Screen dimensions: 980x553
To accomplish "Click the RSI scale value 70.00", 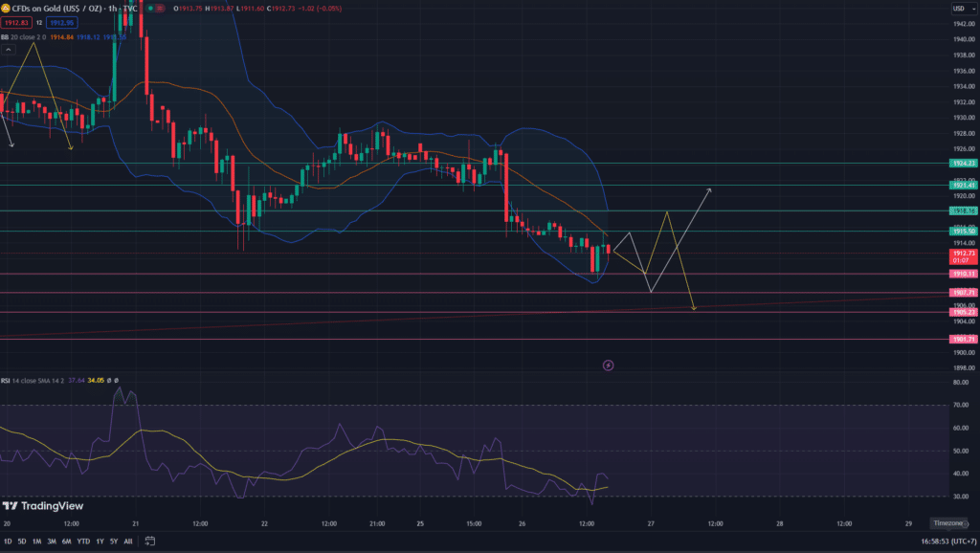I will pyautogui.click(x=961, y=406).
